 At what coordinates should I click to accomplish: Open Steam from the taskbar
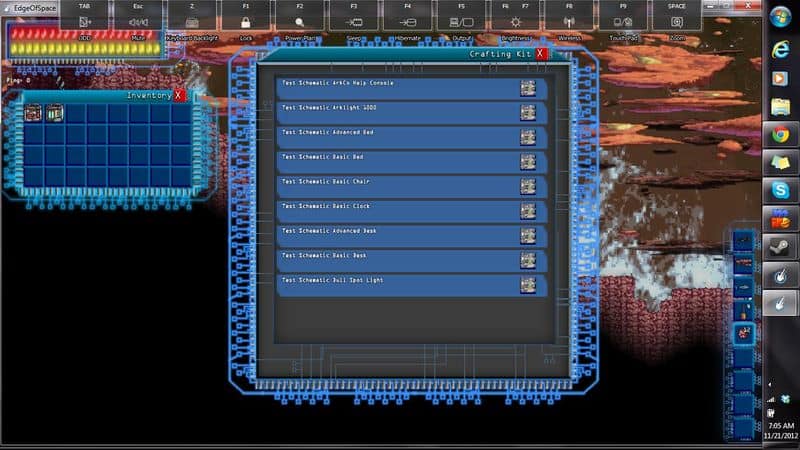click(x=781, y=246)
